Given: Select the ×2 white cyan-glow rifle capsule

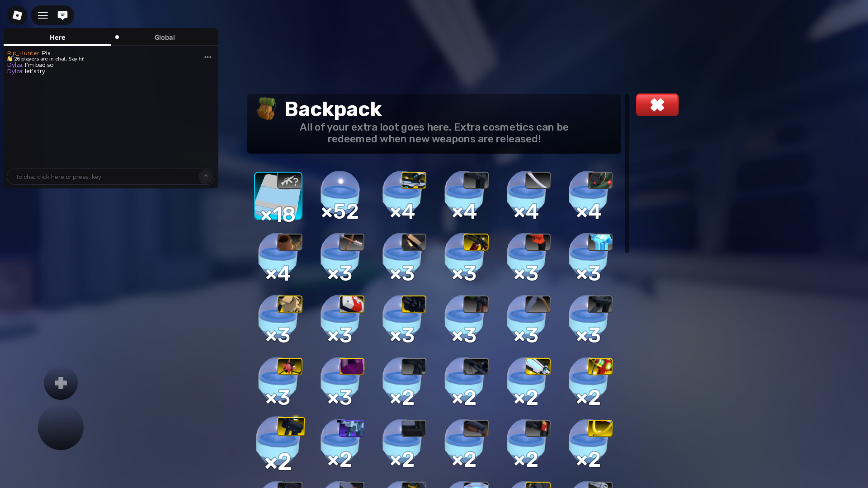Looking at the screenshot, I should click(x=528, y=383).
